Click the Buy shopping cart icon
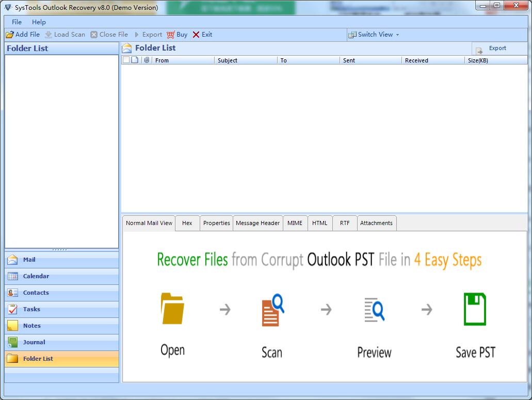The image size is (532, 400). click(171, 35)
